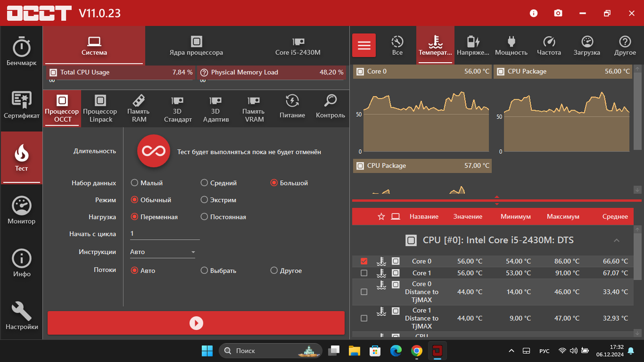644x362 pixels.
Task: Switch to Core i5-2430M tab
Action: (298, 46)
